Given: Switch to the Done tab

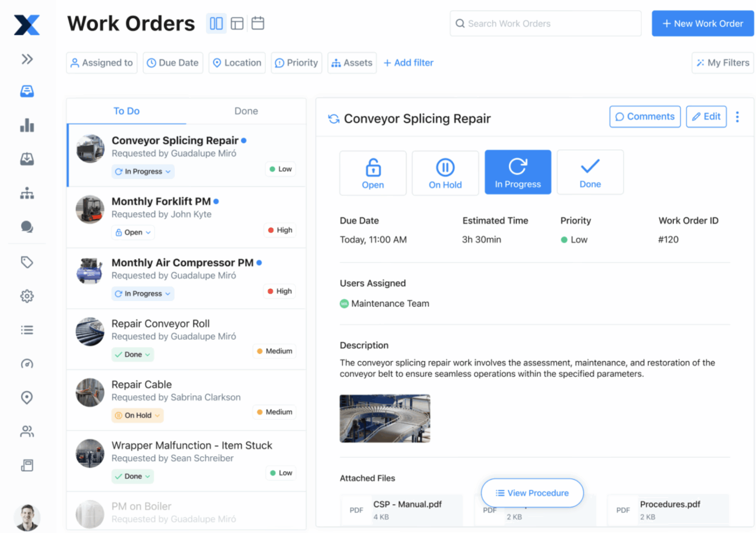Looking at the screenshot, I should [x=246, y=111].
